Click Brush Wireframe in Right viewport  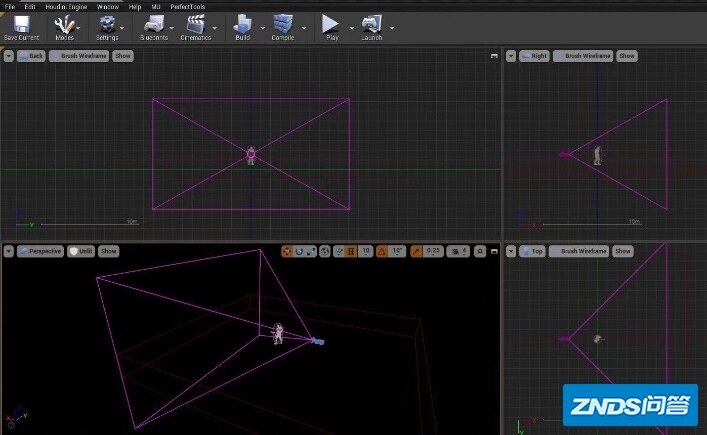(583, 56)
